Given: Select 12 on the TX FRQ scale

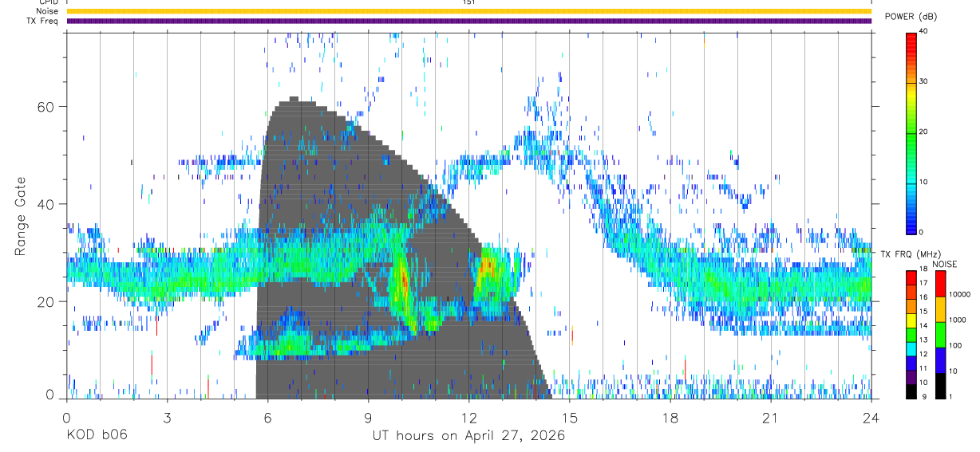Looking at the screenshot, I should coord(922,354).
